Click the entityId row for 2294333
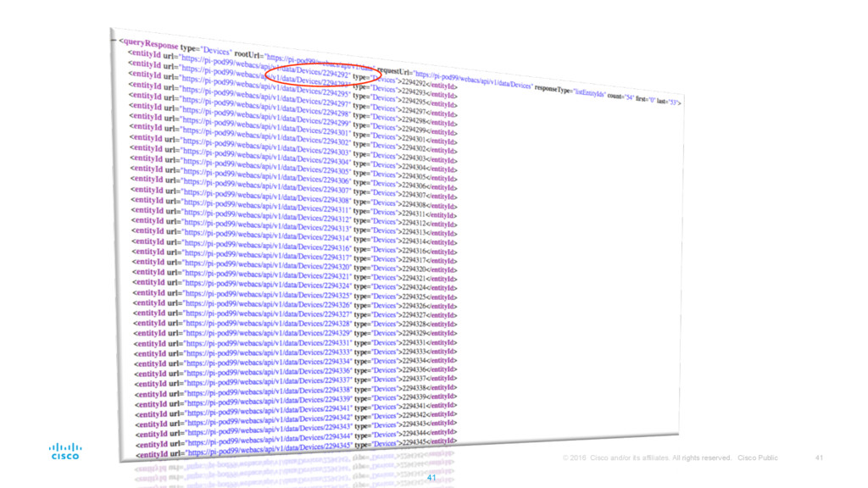Image resolution: width=868 pixels, height=488 pixels. point(296,352)
